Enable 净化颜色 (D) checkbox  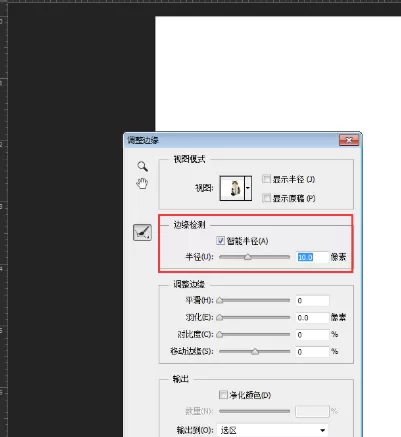pos(223,395)
